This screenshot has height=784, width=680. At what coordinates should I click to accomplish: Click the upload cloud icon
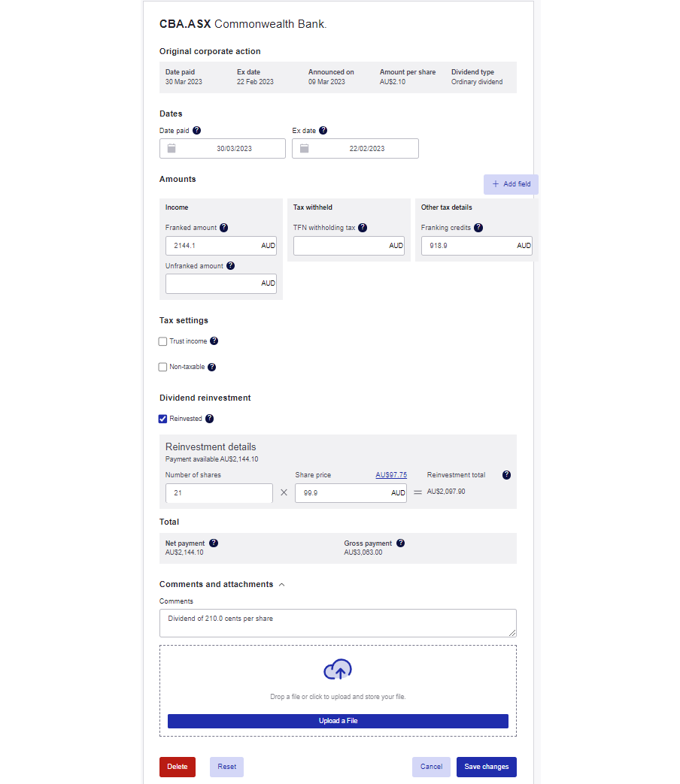click(x=337, y=669)
